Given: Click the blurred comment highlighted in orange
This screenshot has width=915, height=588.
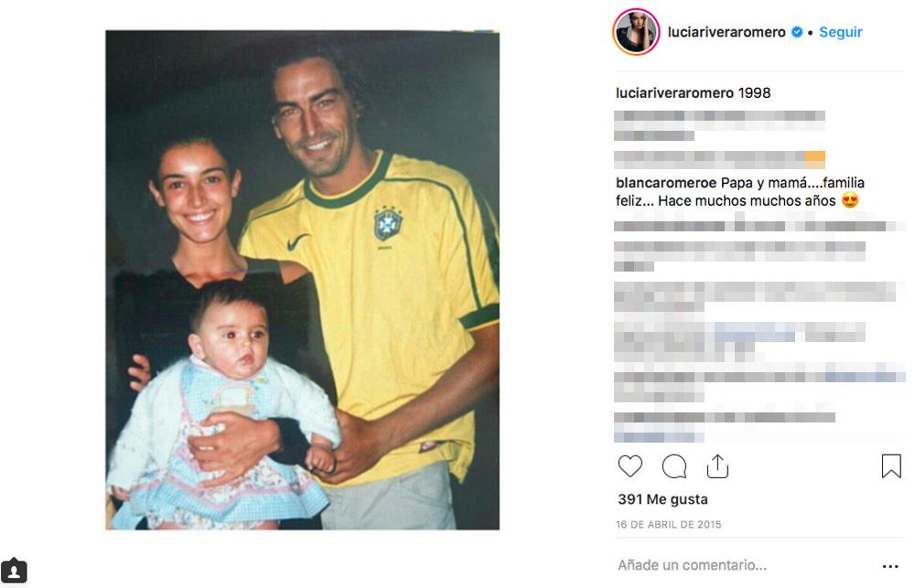Looking at the screenshot, I should click(x=719, y=159).
